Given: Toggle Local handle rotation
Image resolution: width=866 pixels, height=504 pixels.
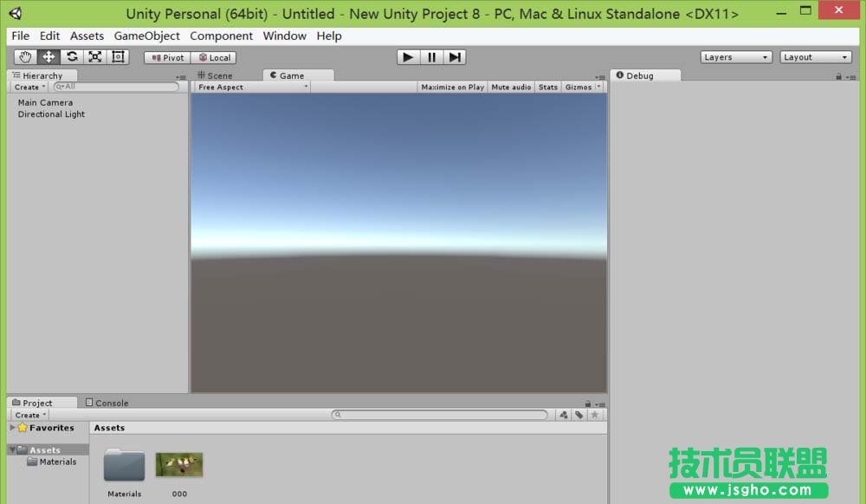Looking at the screenshot, I should pyautogui.click(x=214, y=57).
